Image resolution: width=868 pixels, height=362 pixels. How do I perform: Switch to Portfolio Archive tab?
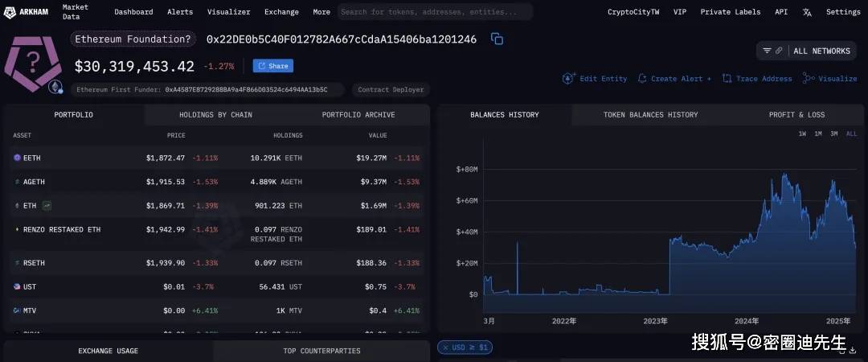(x=358, y=115)
